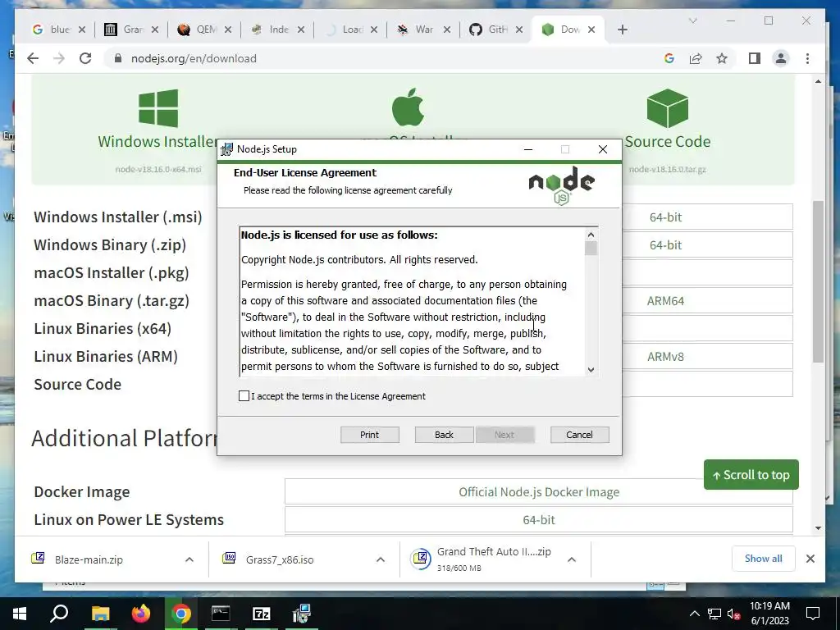Close the downloads bar
This screenshot has height=630, width=840.
click(x=810, y=559)
